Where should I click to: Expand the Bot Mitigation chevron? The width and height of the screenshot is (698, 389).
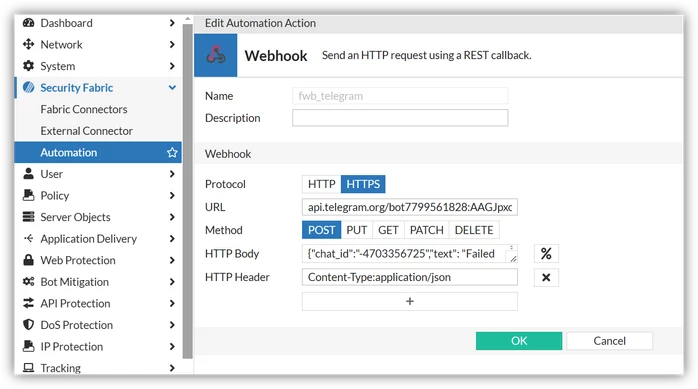click(172, 281)
